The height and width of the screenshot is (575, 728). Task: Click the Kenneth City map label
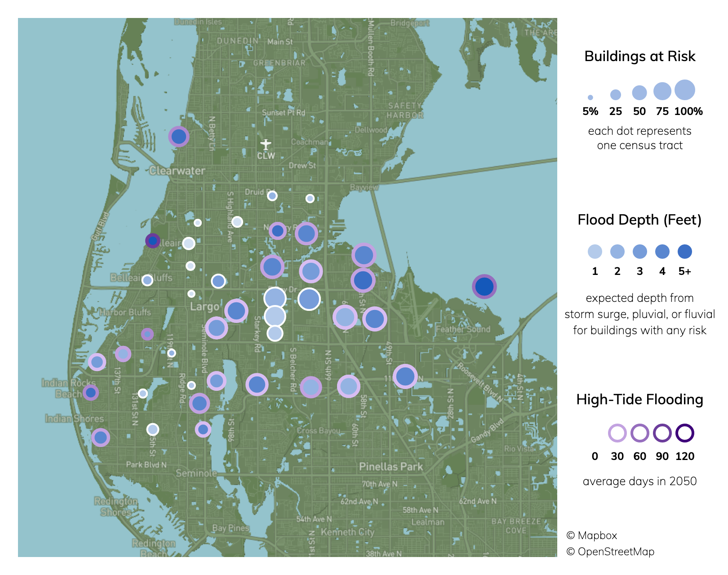pyautogui.click(x=347, y=532)
